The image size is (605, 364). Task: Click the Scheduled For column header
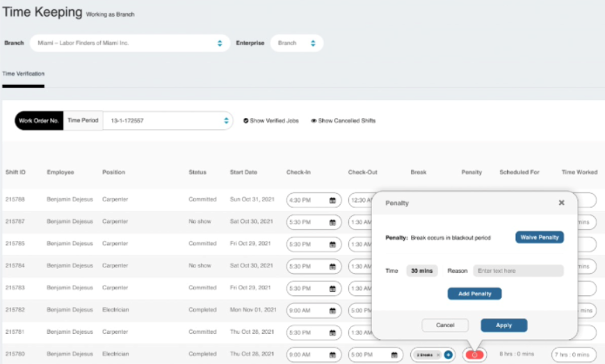tap(519, 172)
